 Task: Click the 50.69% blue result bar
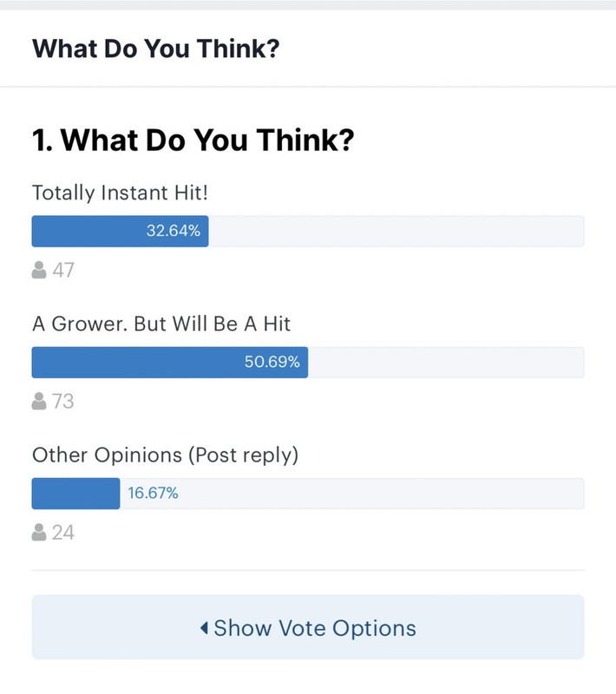click(x=170, y=362)
